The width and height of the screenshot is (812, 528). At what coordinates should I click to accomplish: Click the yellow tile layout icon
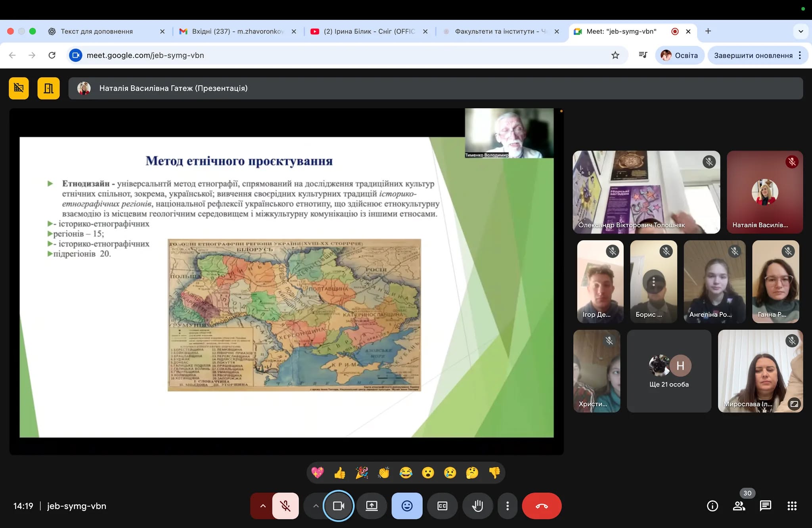(x=48, y=88)
